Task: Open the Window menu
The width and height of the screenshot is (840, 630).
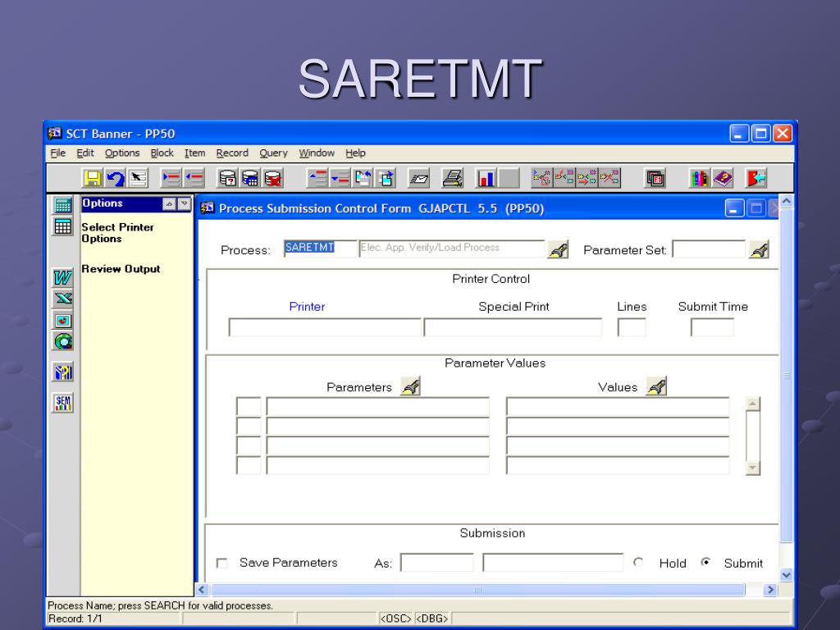Action: [317, 153]
